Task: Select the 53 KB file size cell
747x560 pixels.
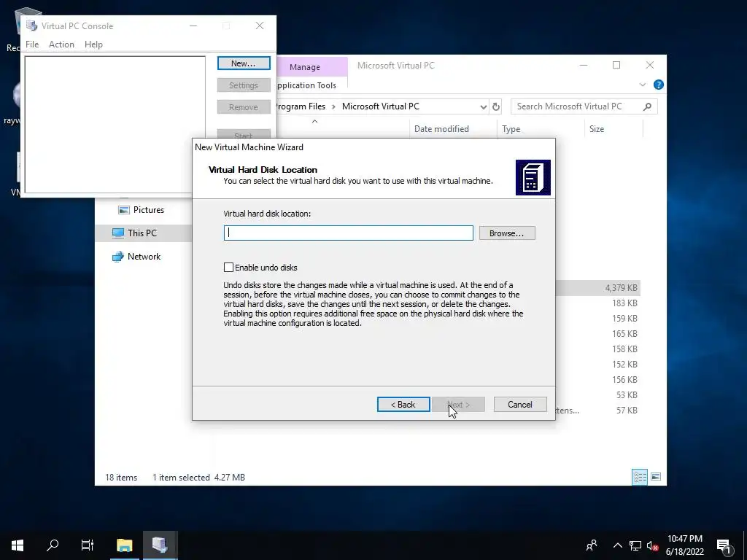Action: click(x=627, y=394)
